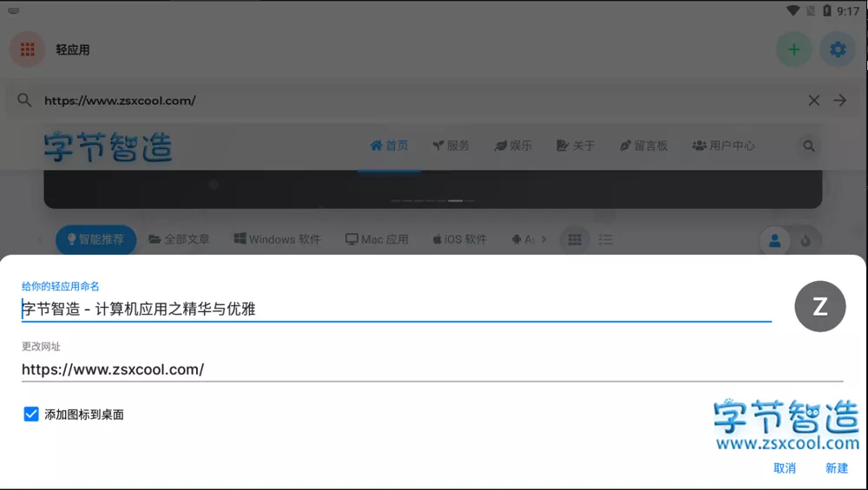Toggle 添加图标到桌面 checkbox
Screen dimensions: 868x490
point(31,415)
